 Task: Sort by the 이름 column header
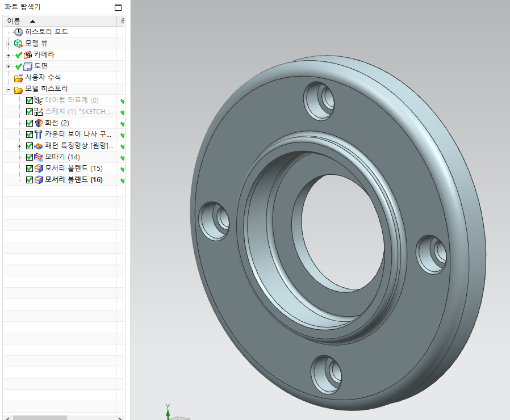tap(60, 21)
